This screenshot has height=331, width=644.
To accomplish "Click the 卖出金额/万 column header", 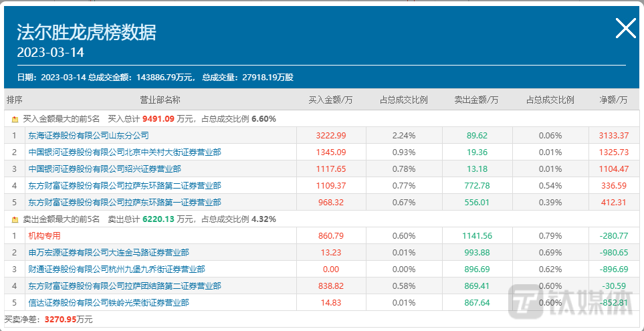I will (476, 100).
